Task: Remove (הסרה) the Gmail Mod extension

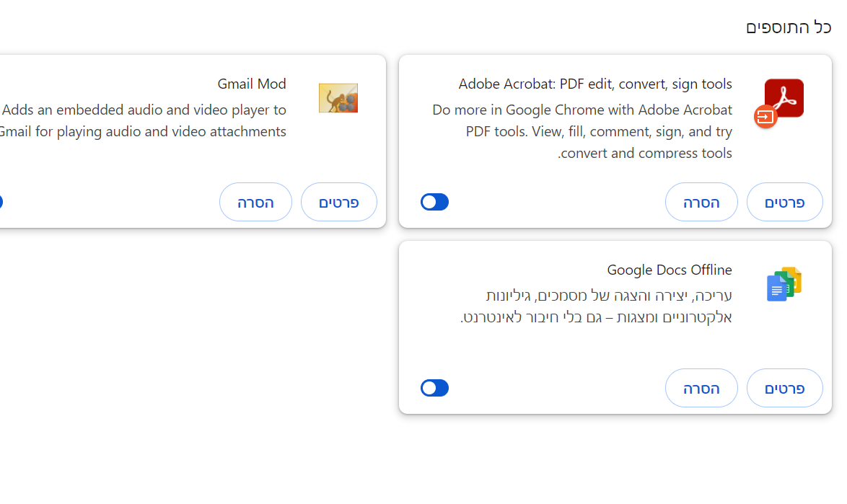Action: (x=255, y=202)
